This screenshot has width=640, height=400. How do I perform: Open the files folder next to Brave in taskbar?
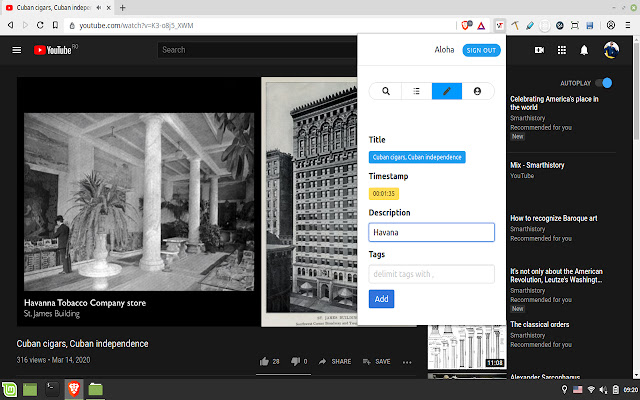tap(96, 389)
